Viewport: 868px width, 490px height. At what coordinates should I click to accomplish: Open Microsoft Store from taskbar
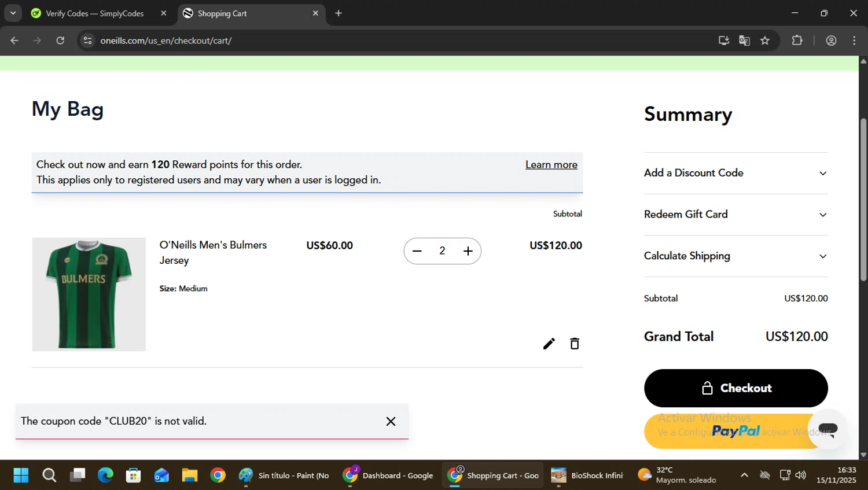click(134, 476)
